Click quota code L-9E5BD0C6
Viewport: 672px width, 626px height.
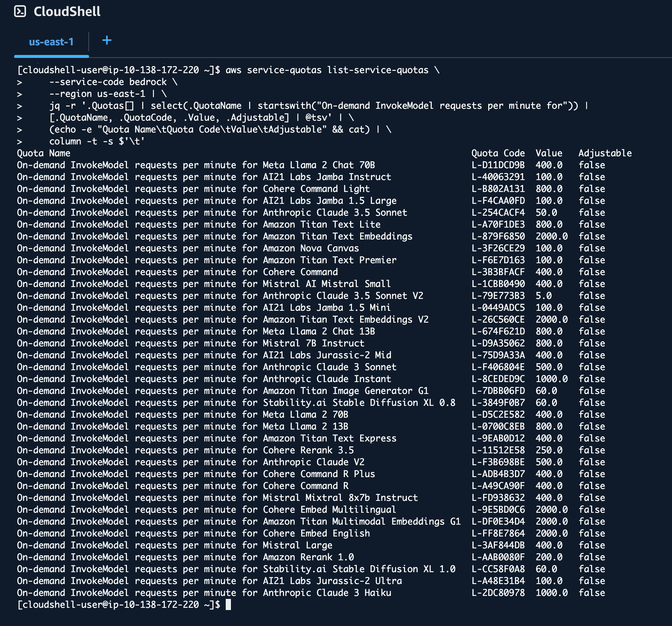pos(498,509)
